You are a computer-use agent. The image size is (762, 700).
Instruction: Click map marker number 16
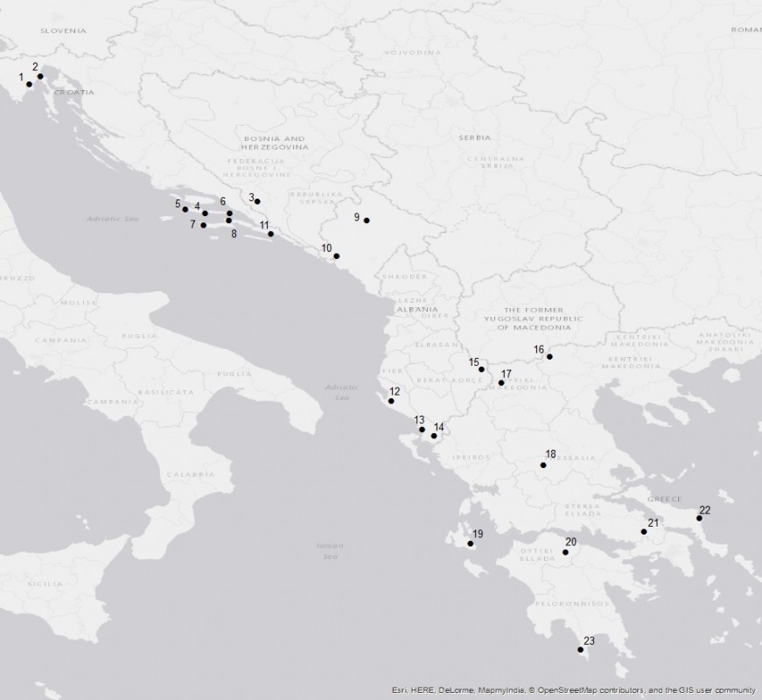pos(549,357)
